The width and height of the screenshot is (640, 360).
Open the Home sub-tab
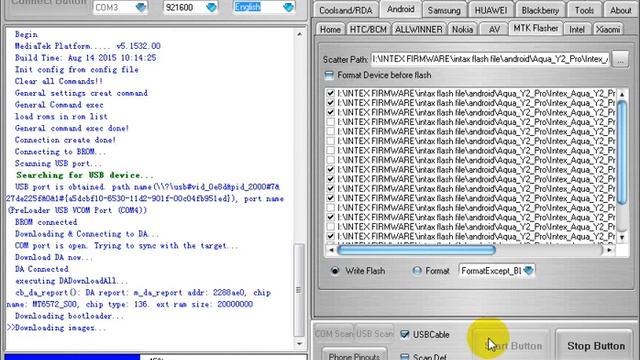click(x=330, y=29)
